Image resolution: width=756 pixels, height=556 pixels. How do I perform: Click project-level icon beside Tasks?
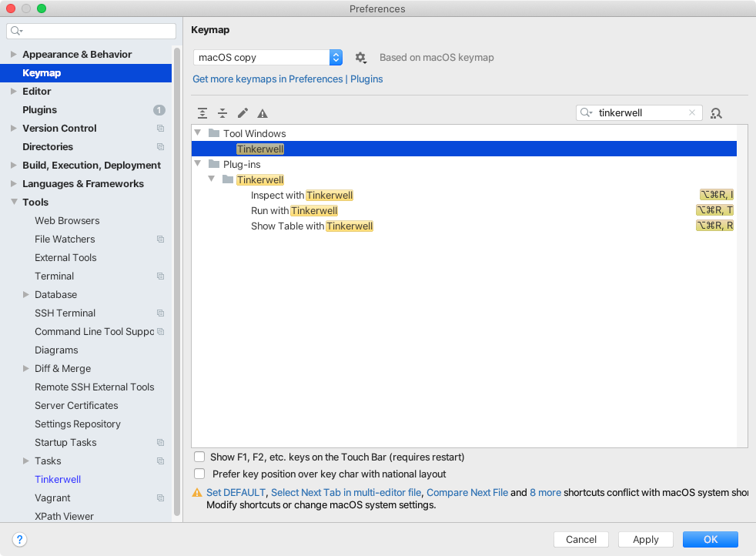click(x=161, y=461)
